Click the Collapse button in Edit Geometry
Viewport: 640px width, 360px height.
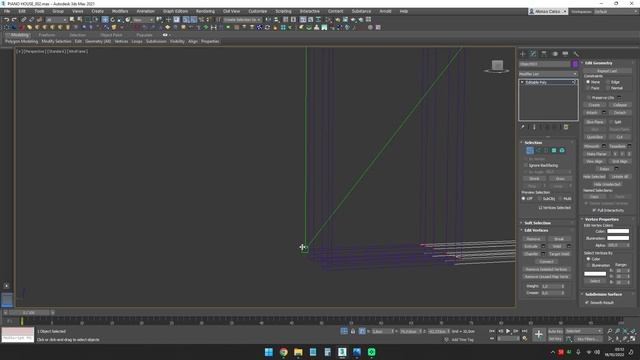[620, 105]
